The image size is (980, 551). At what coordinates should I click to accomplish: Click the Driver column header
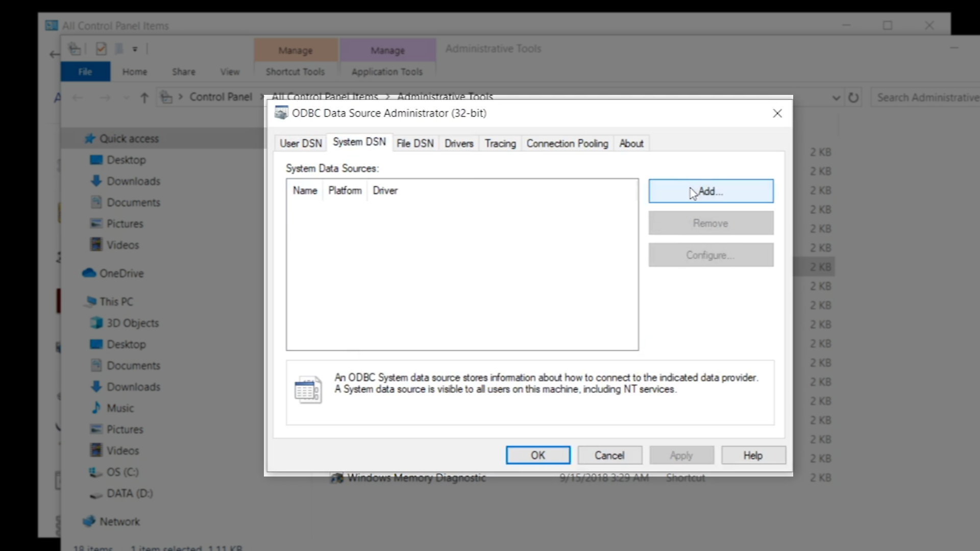(x=385, y=190)
